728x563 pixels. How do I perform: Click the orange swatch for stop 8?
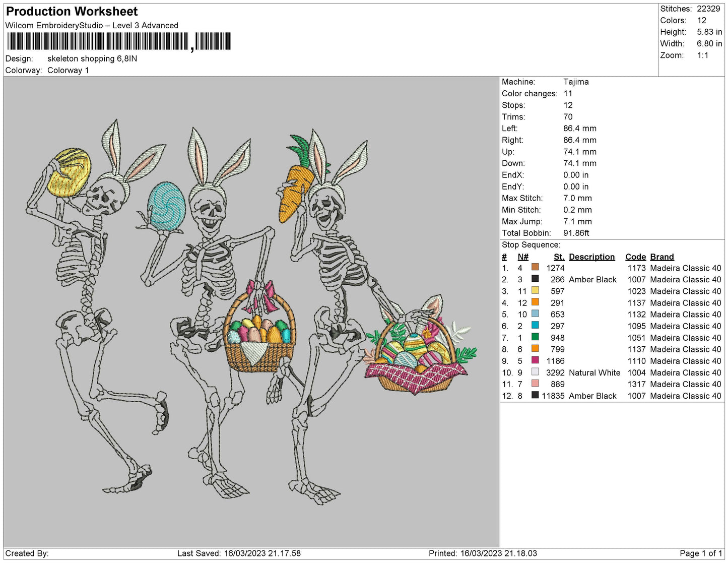point(535,348)
